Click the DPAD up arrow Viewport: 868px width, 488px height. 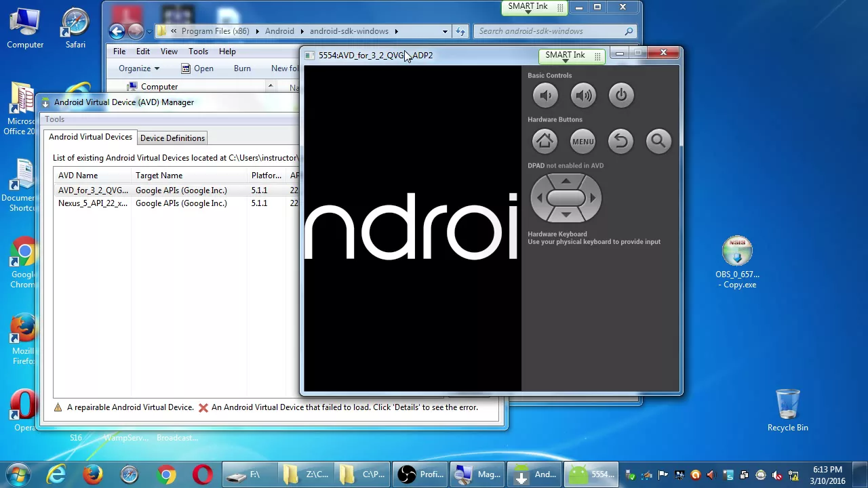click(x=566, y=181)
